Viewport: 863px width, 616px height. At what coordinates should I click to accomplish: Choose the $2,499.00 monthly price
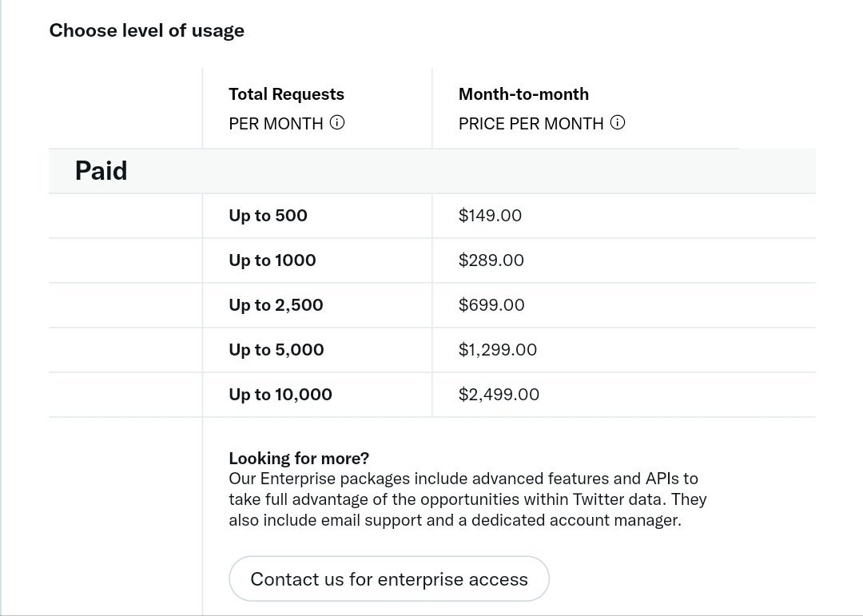point(499,394)
